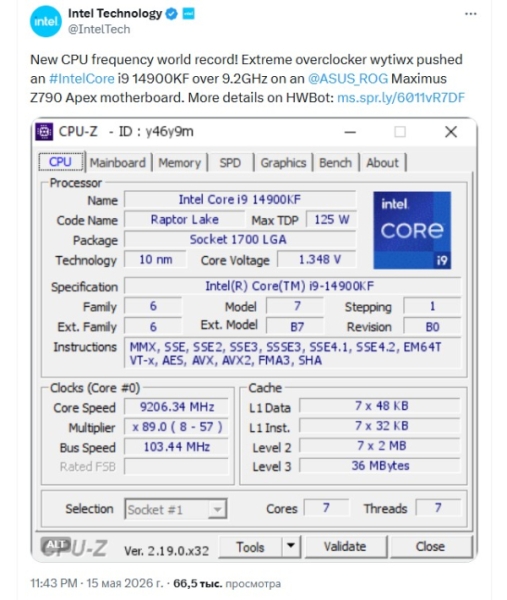Click the CPU-Z title bar app icon
This screenshot has width=507, height=600.
(x=44, y=132)
